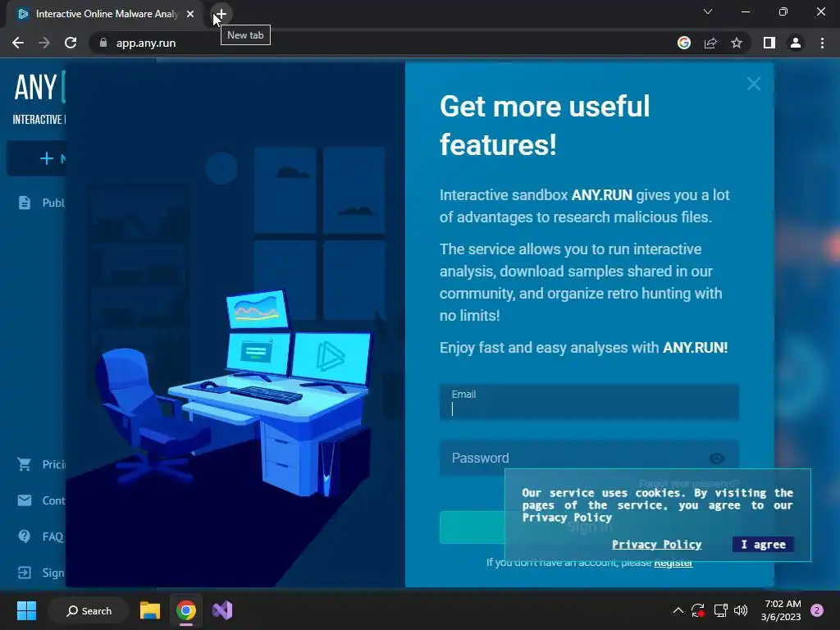This screenshot has height=630, width=840.
Task: Show hidden system tray icons
Action: tap(678, 610)
